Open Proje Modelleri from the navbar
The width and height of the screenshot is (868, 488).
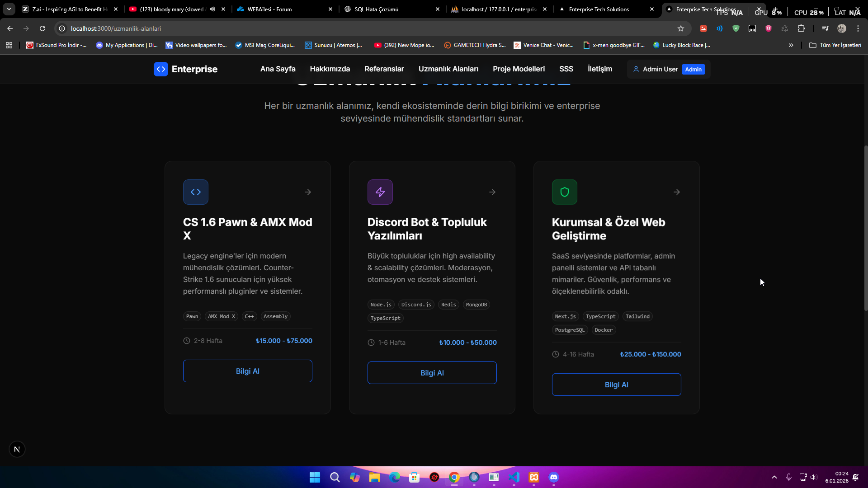coord(519,69)
